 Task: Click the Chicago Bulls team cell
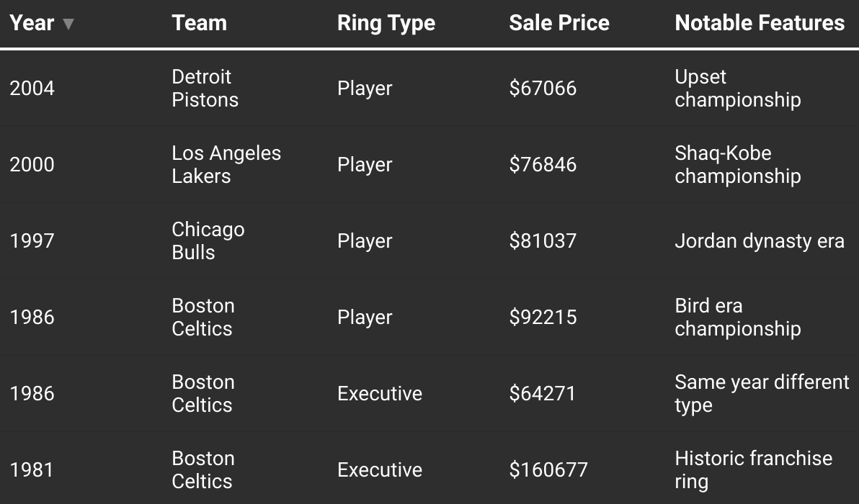point(208,241)
